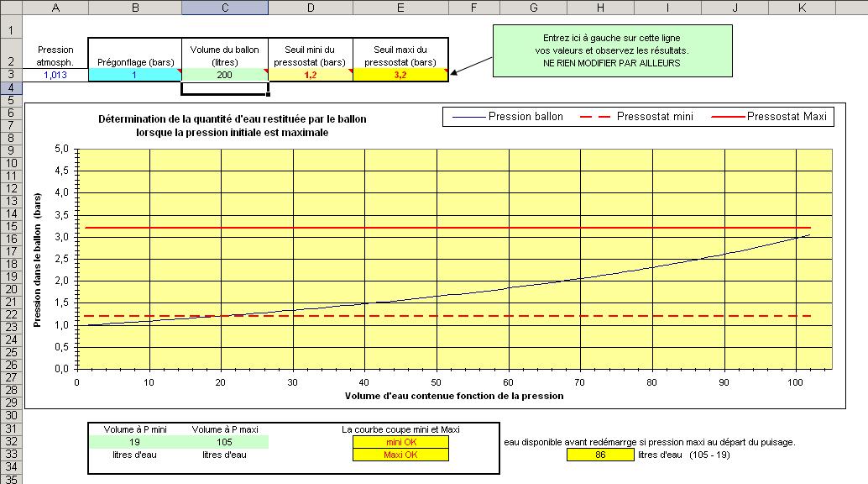The width and height of the screenshot is (868, 484).
Task: Click the green instruction note box
Action: (612, 50)
